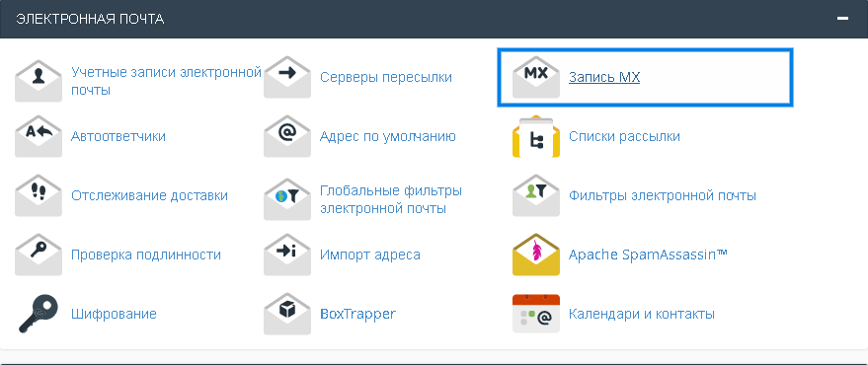This screenshot has width=868, height=365.
Task: Click the Email Filters funnel envelope icon
Action: 536,195
